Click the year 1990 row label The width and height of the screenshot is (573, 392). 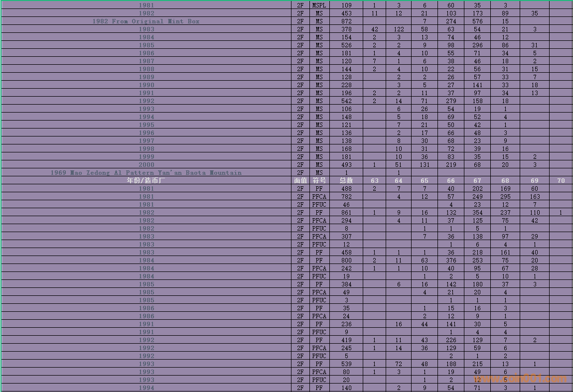coord(146,85)
